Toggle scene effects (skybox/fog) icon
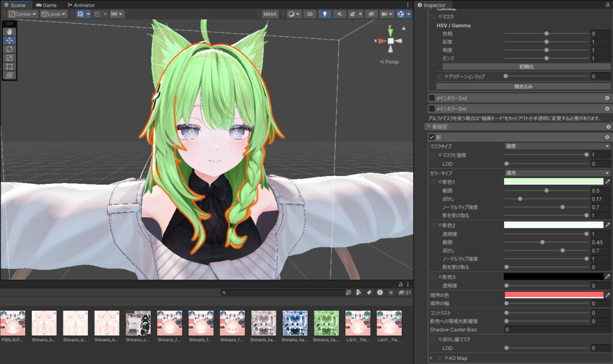 pos(353,14)
